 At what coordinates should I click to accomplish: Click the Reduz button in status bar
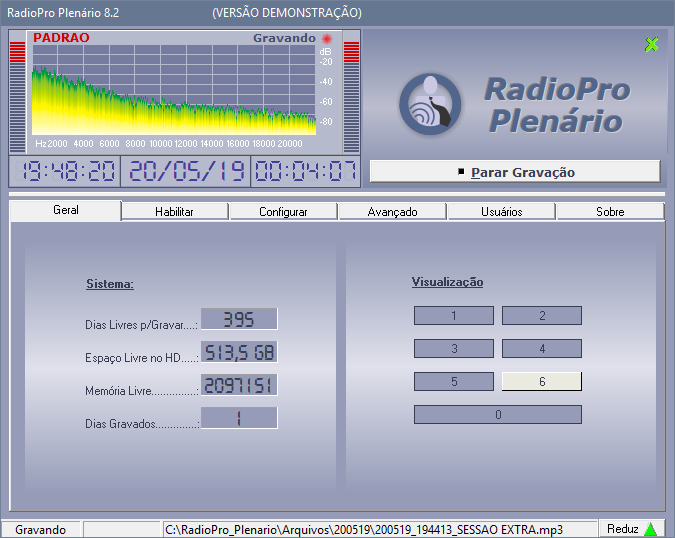pyautogui.click(x=631, y=529)
